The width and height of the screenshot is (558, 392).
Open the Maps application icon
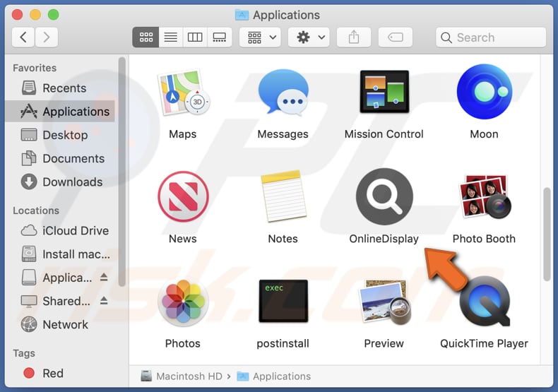click(183, 93)
